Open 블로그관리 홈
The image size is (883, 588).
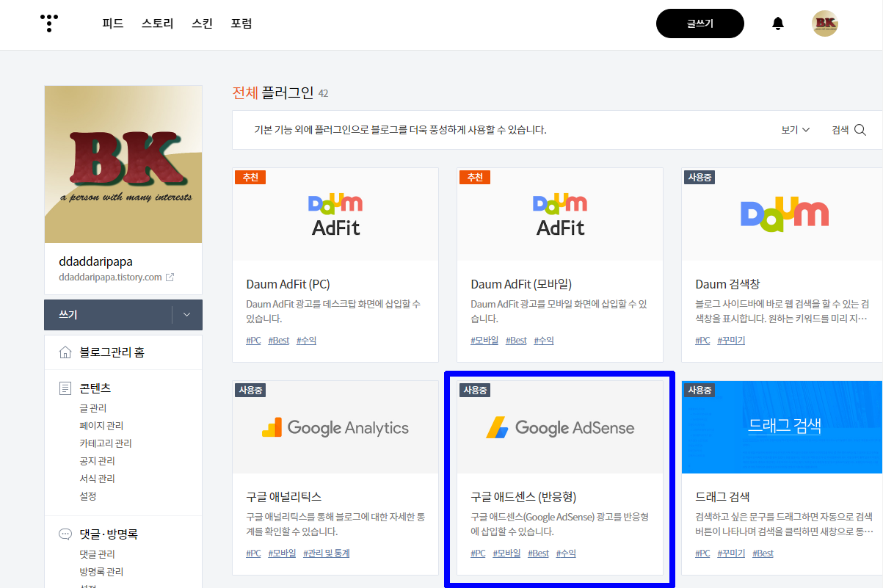(112, 352)
